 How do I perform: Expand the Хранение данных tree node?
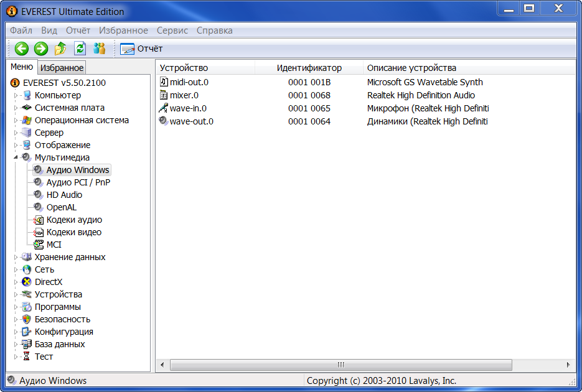click(x=17, y=257)
